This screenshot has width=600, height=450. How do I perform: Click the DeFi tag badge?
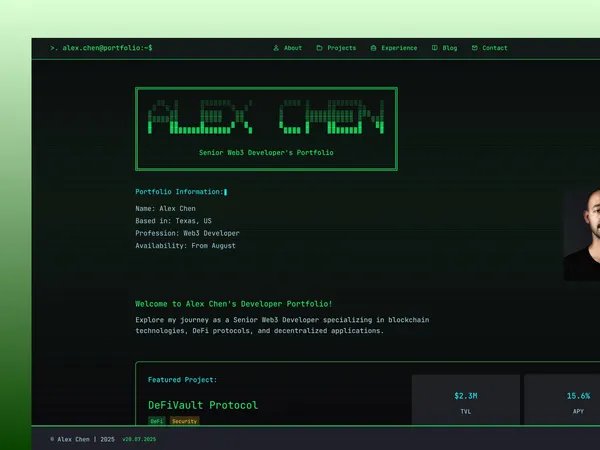pos(157,421)
